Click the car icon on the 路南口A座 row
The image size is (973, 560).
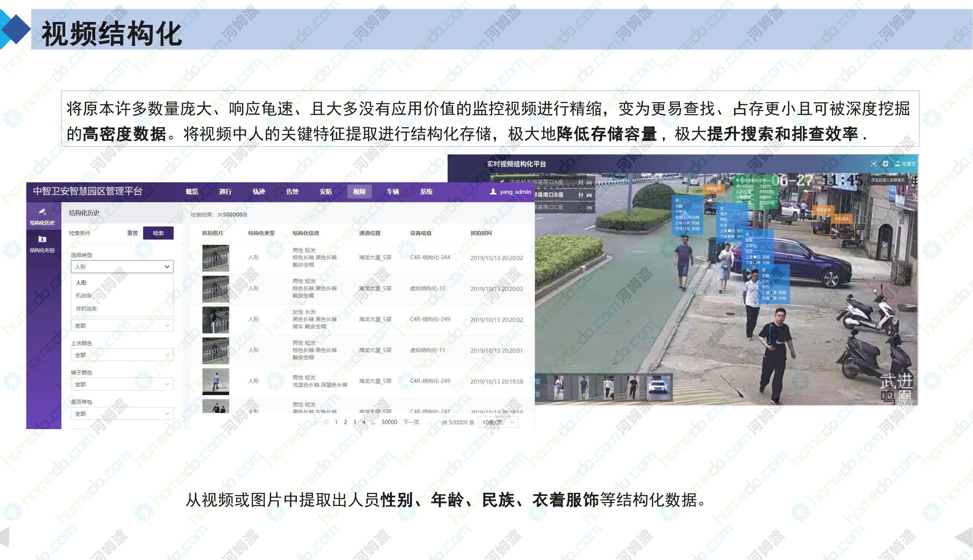pos(589,183)
